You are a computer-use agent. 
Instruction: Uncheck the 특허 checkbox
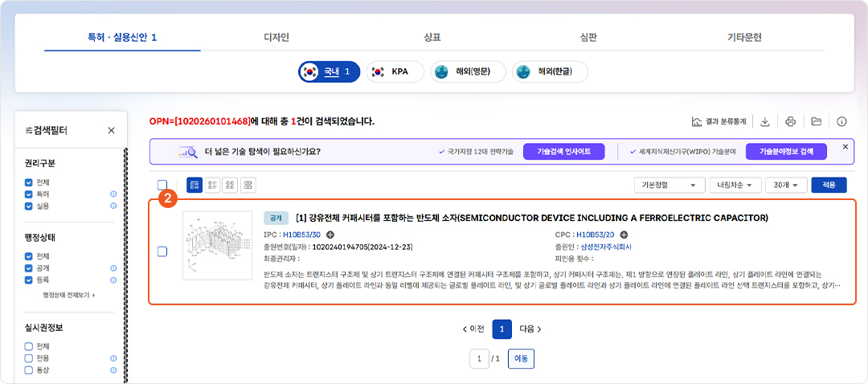[x=29, y=194]
